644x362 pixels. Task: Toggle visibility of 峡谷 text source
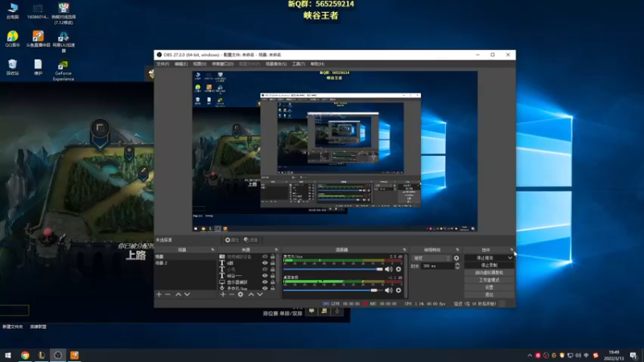[x=265, y=275]
